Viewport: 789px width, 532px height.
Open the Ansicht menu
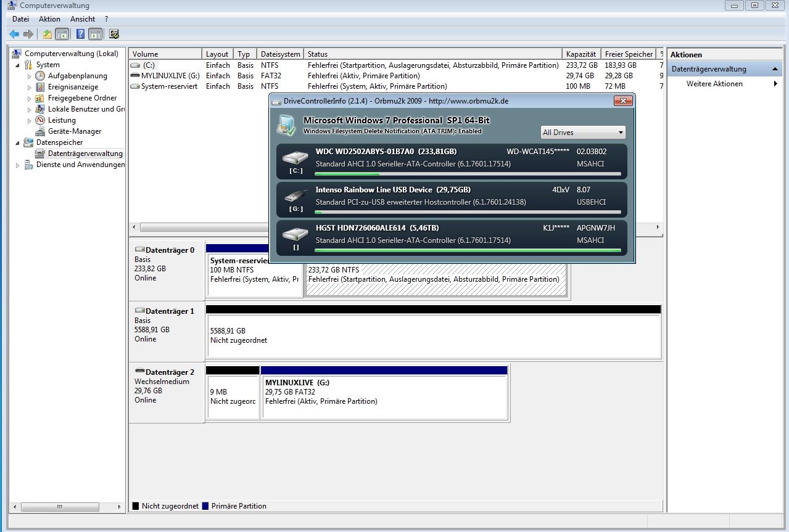point(83,19)
